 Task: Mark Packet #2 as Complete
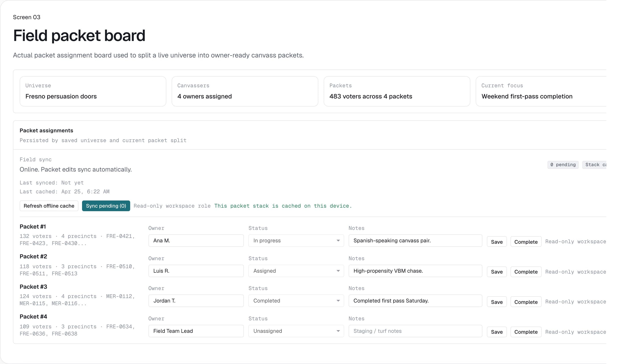(x=526, y=272)
